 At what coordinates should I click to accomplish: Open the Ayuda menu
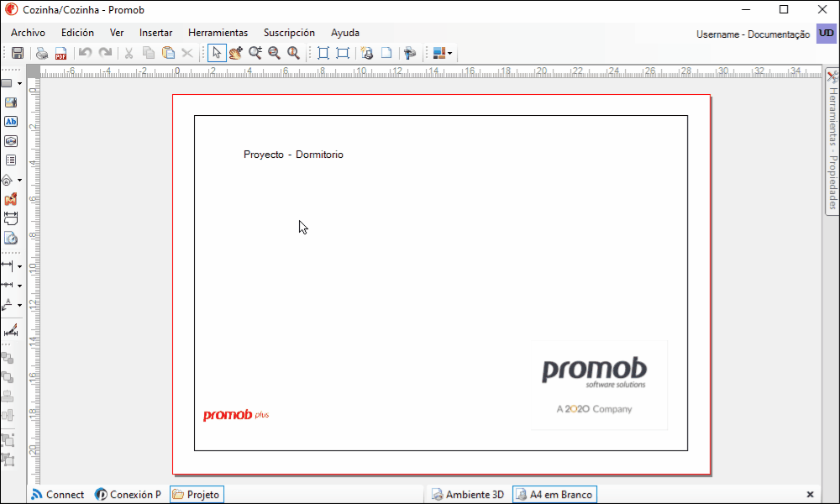tap(345, 33)
